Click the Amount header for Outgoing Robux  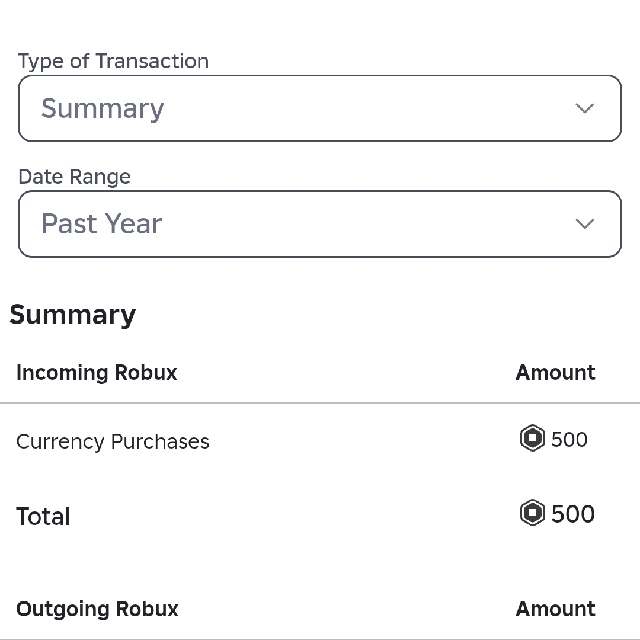pos(555,609)
